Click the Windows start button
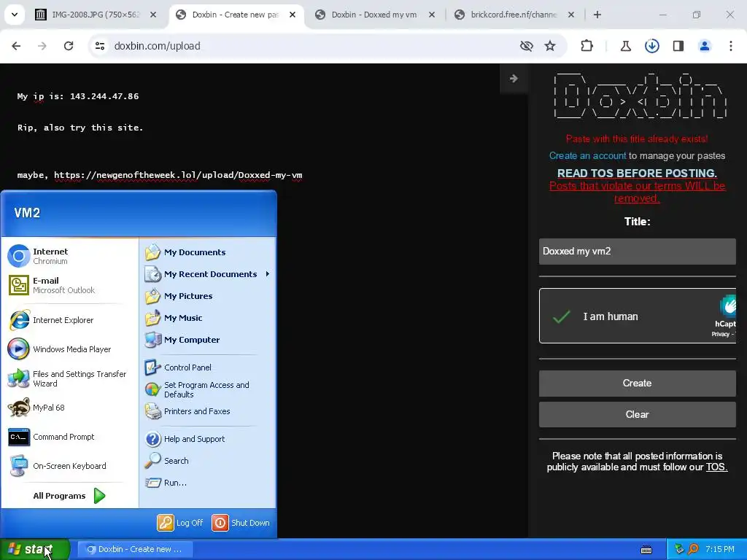Screen dimensions: 747x560 coord(34,549)
